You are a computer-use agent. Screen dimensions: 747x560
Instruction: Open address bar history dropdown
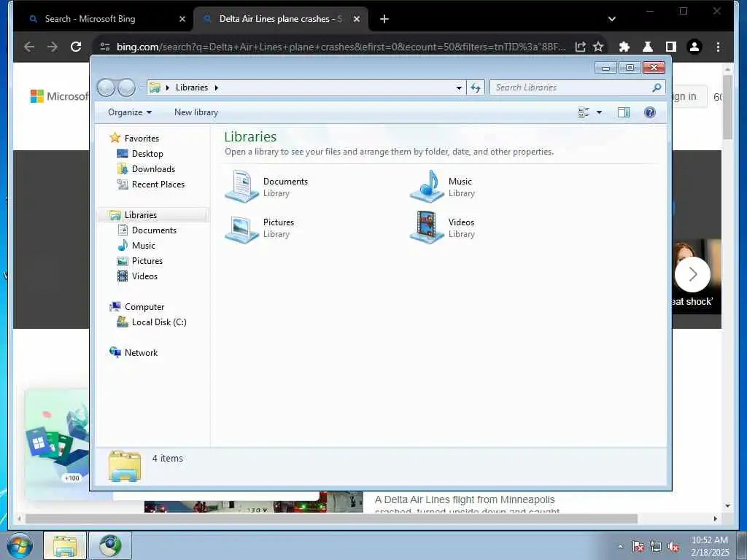point(459,87)
